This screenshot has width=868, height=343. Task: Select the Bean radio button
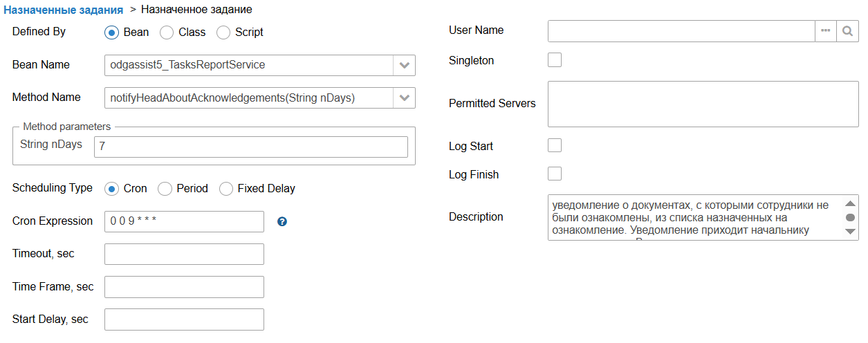coord(111,32)
